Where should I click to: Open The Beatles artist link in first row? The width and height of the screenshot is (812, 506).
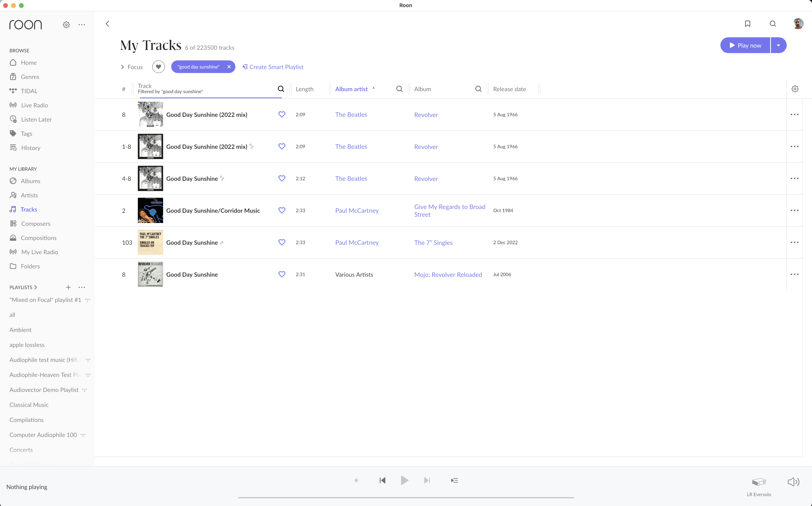pos(351,114)
